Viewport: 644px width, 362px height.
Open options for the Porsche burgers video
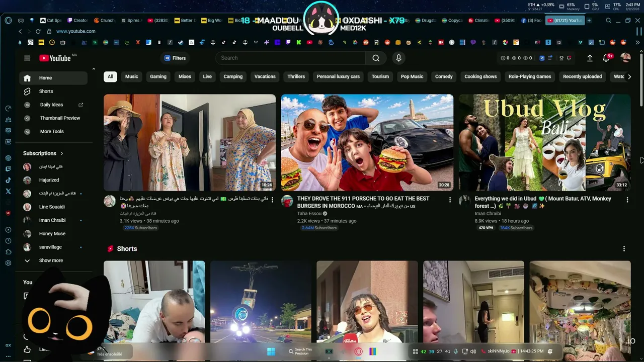(450, 200)
